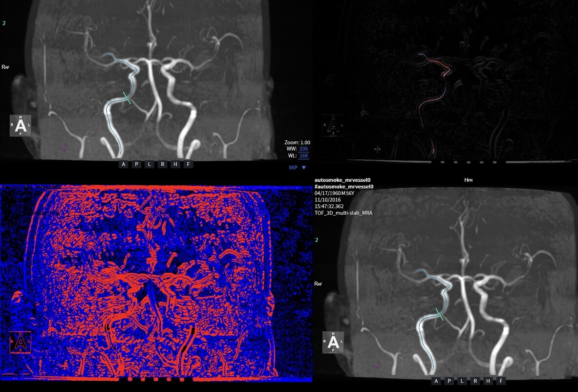Click the orientation cube in the red-blue viewport

coord(21,342)
